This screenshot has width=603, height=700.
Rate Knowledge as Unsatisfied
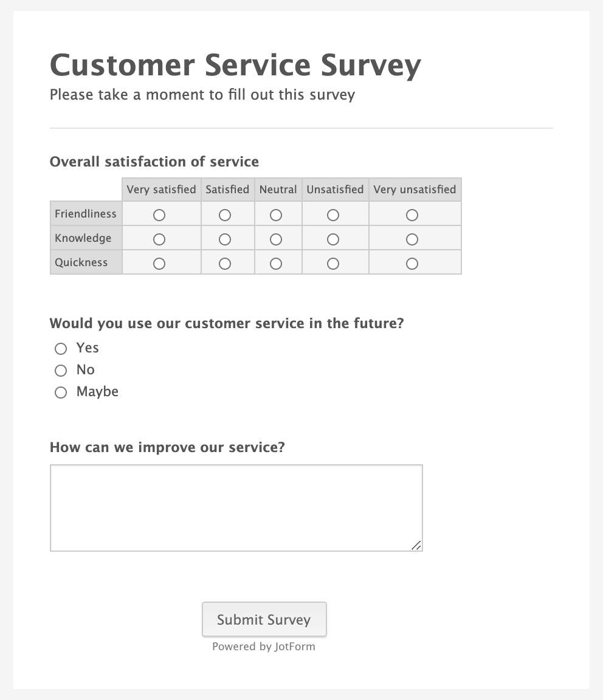pos(333,239)
